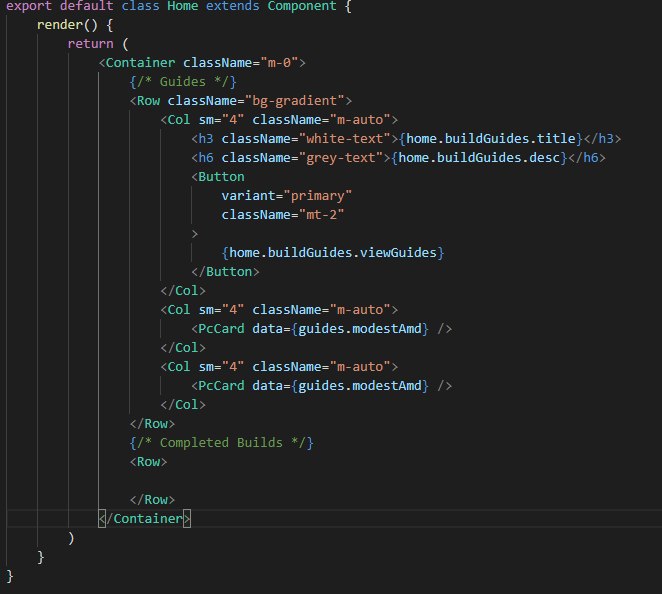Viewport: 662px width, 594px height.
Task: Click the '{/* Guides */}' comment
Action: 182,82
